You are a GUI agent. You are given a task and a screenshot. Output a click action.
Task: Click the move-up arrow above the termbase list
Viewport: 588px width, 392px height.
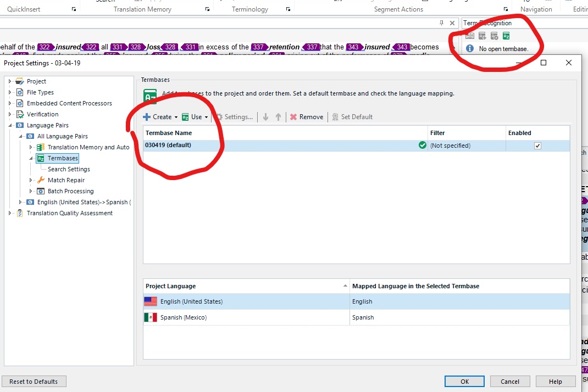pyautogui.click(x=279, y=116)
